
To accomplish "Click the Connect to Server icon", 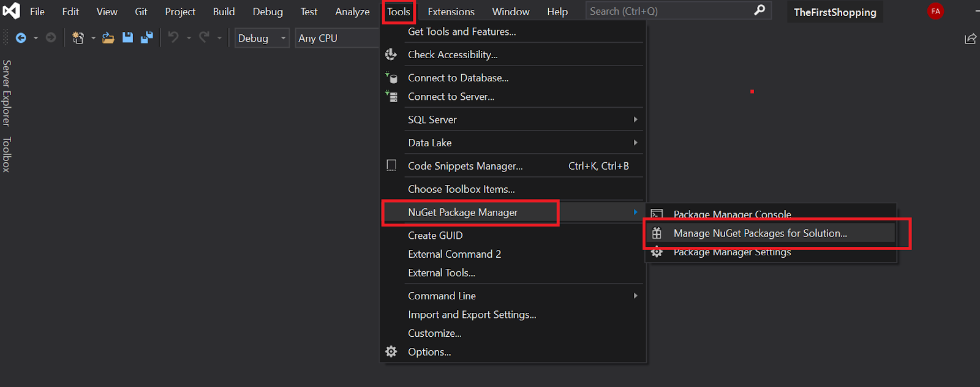I will click(391, 96).
